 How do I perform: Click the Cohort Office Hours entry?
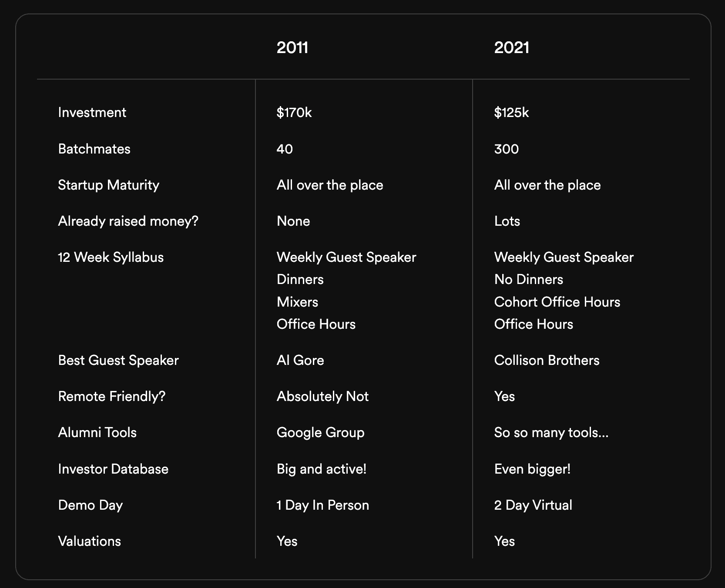pyautogui.click(x=557, y=302)
